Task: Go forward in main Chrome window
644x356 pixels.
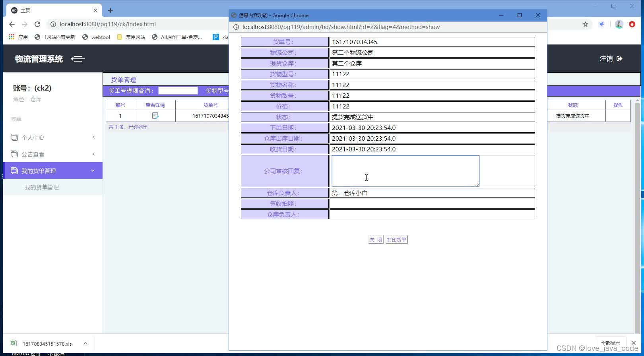Action: 25,24
